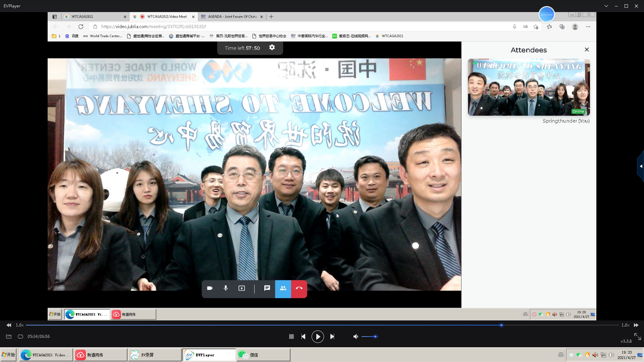Open file folder icon in EVPlayer
644x362 pixels.
pos(9,337)
